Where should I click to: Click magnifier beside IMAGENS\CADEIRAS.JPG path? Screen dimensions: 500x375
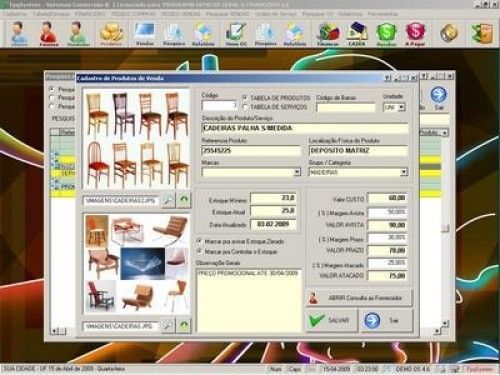point(168,326)
